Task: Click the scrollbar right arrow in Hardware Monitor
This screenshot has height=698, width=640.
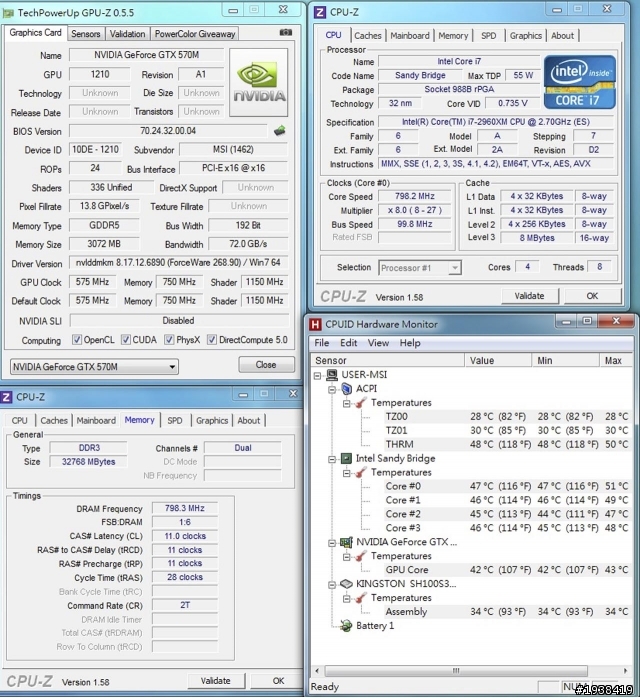Action: 625,670
